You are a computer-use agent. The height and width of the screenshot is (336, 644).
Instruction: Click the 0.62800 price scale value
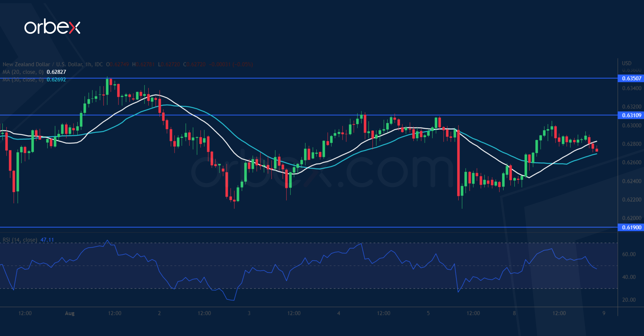click(631, 144)
